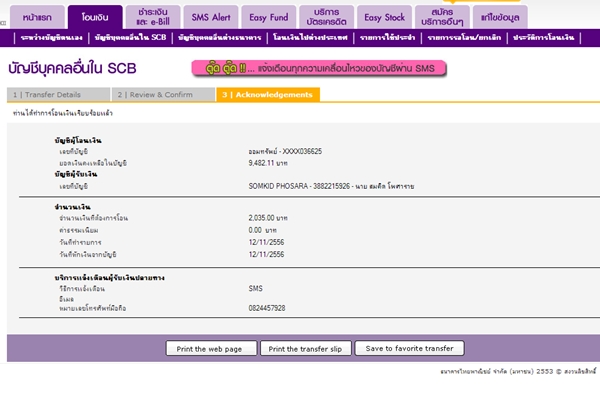
Task: Click the บริการแจ้งเตือนผู้รับเงินปลายทาง heading
Action: [x=109, y=277]
